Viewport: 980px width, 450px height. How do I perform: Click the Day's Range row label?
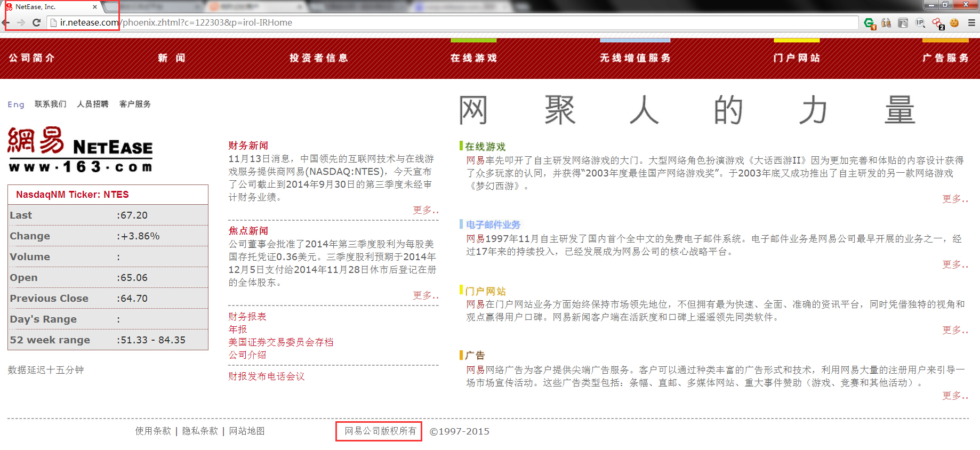click(x=43, y=319)
